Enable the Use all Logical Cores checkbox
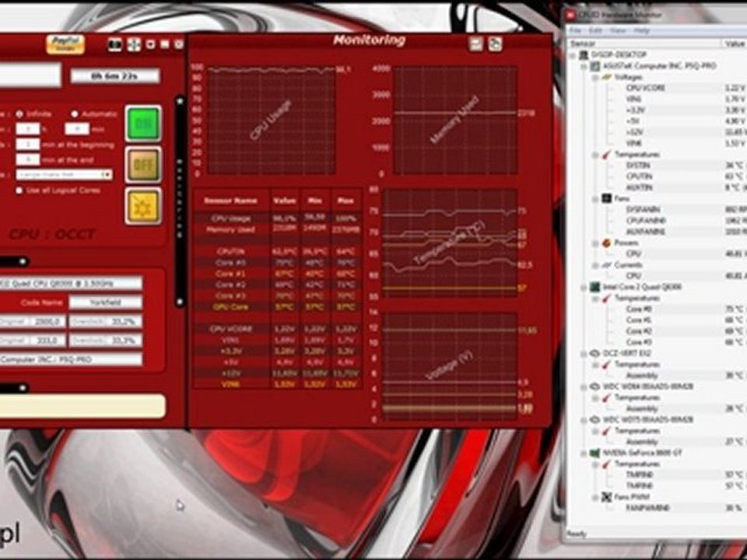The width and height of the screenshot is (747, 560). coord(19,191)
